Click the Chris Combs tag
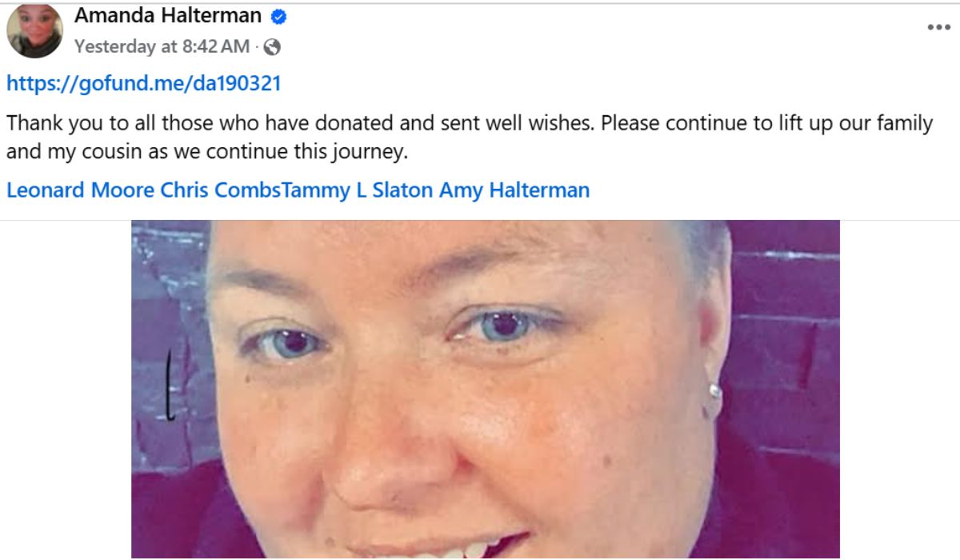 coord(219,190)
